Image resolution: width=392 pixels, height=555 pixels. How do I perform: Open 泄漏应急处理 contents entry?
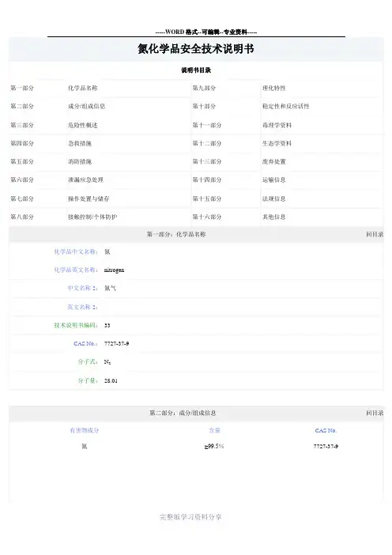[85, 179]
